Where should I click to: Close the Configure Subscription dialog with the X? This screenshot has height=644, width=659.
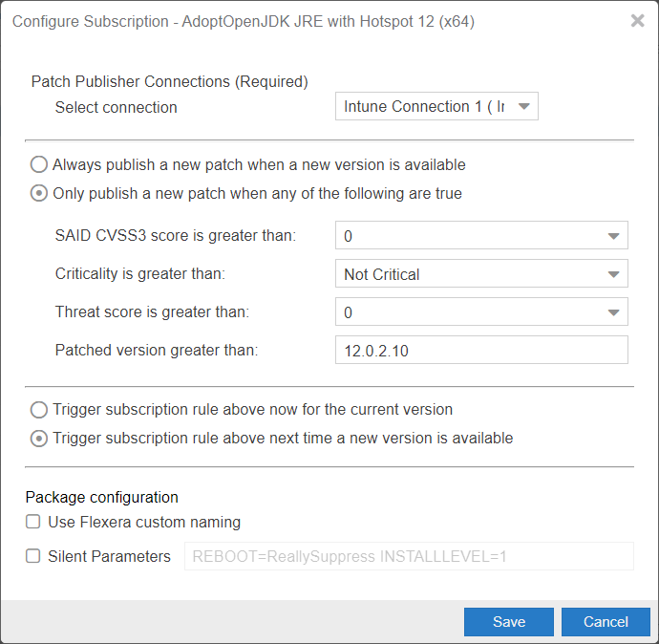[637, 20]
